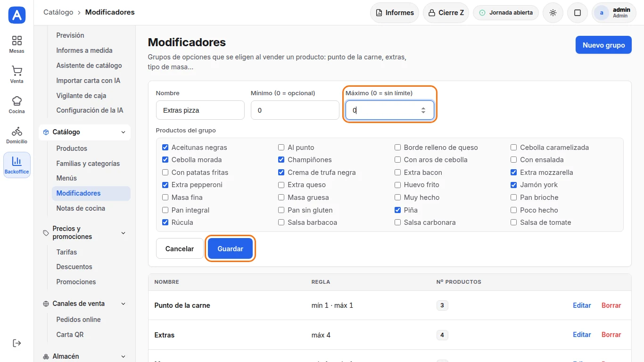Click the Nombre input field
The width and height of the screenshot is (644, 362).
pos(200,110)
